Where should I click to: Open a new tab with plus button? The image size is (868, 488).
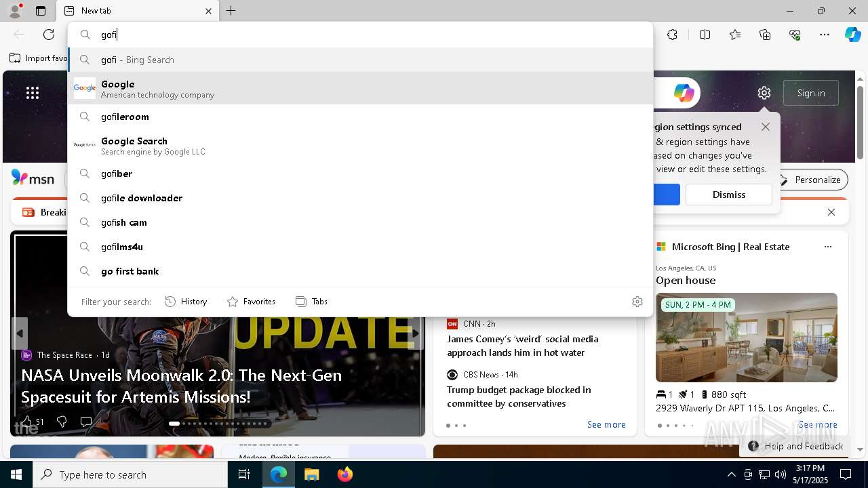[231, 11]
